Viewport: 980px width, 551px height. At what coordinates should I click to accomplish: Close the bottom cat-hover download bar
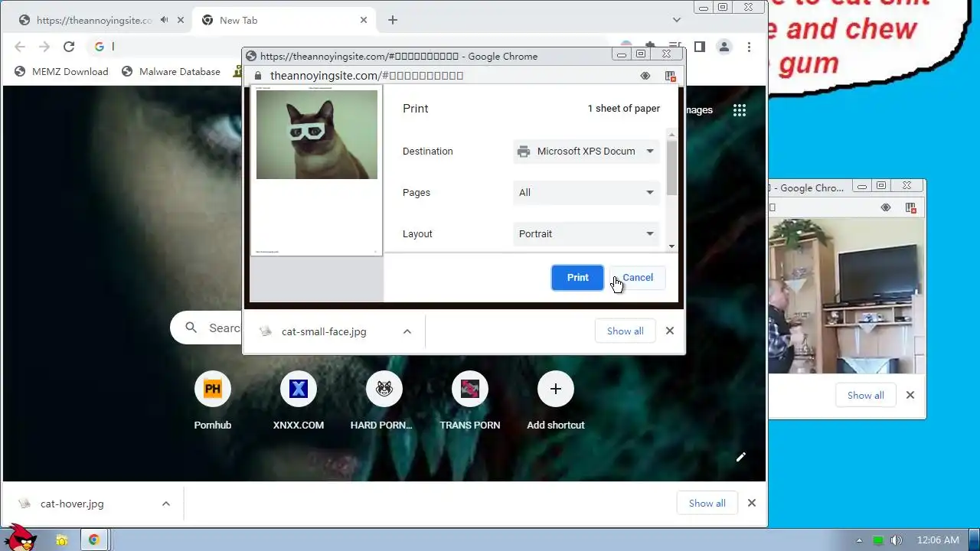[x=752, y=504]
